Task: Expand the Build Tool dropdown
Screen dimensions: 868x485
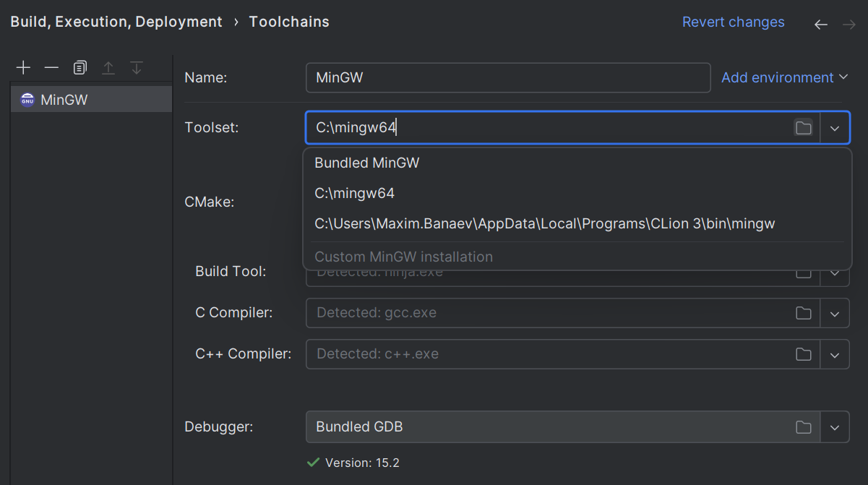Action: (x=835, y=274)
